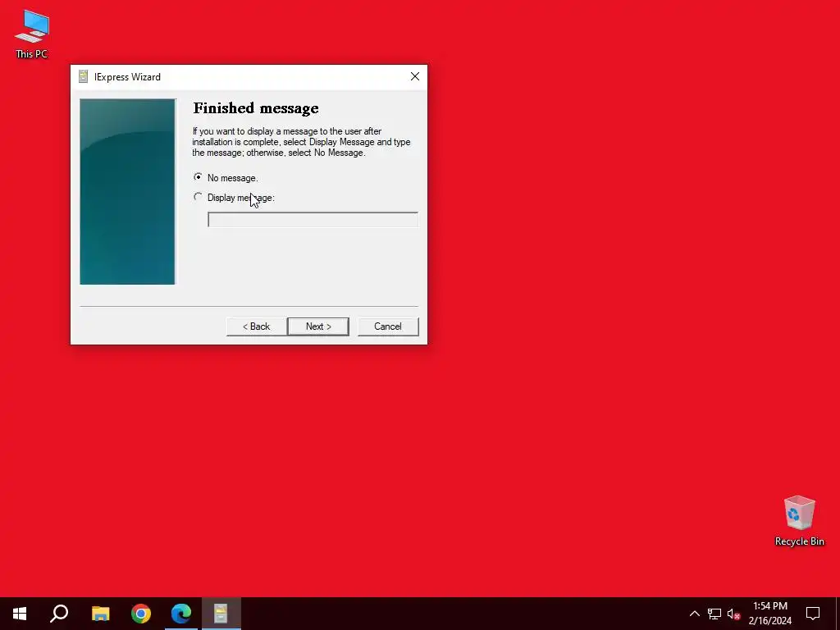
Task: Proceed with the Next button
Action: pos(318,326)
